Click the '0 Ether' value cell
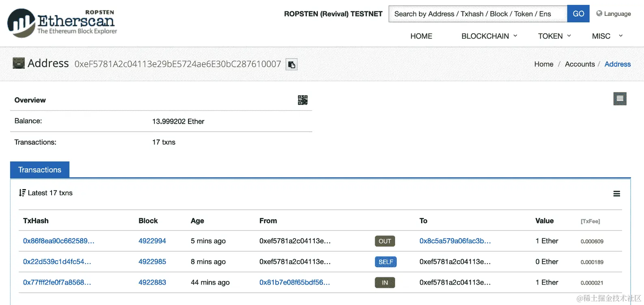This screenshot has height=305, width=644. point(547,262)
